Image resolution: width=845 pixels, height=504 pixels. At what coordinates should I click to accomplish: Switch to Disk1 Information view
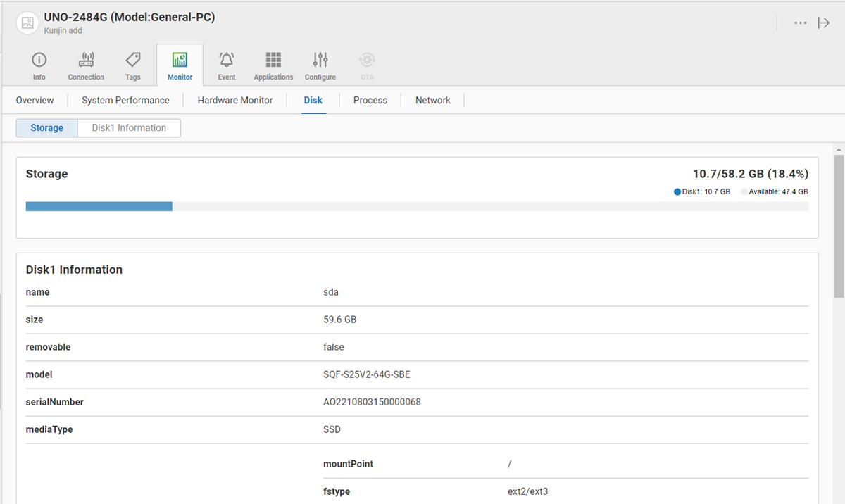click(x=129, y=128)
